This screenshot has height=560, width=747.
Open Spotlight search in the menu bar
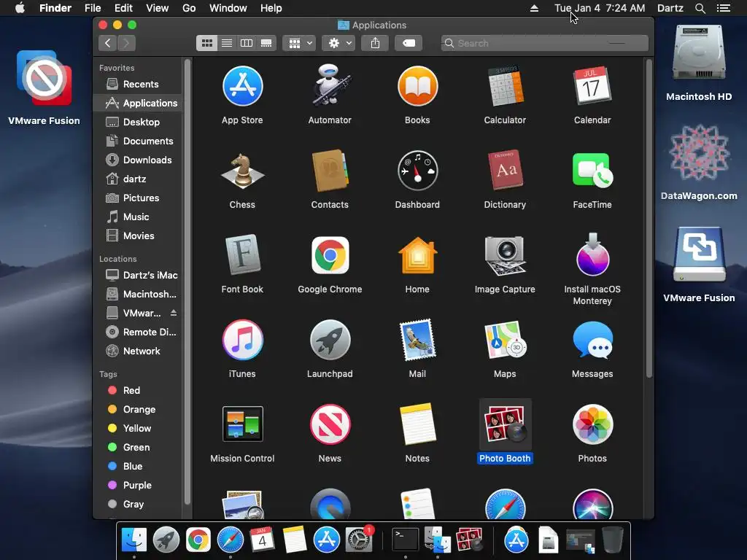[700, 8]
